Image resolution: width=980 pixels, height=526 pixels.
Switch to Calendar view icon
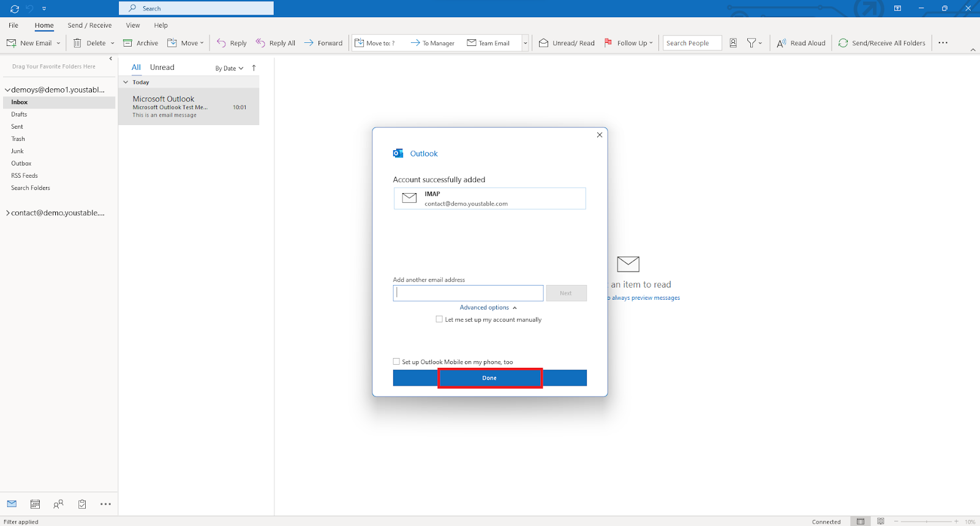35,504
